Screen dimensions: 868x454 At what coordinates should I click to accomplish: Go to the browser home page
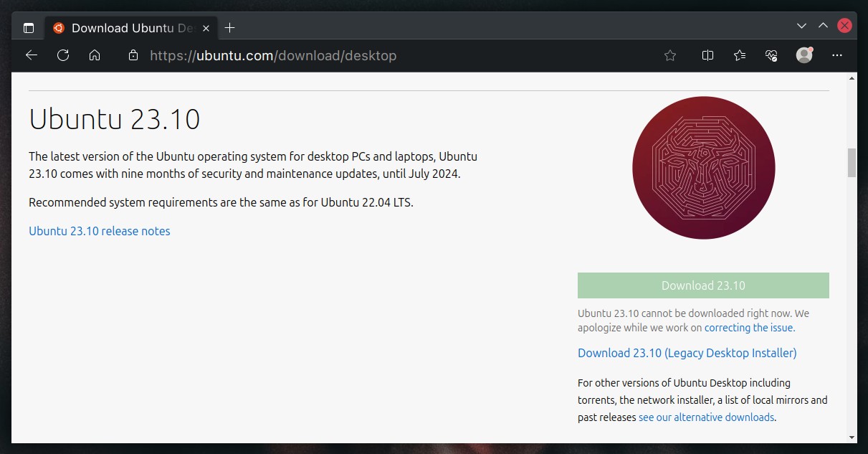pos(95,55)
